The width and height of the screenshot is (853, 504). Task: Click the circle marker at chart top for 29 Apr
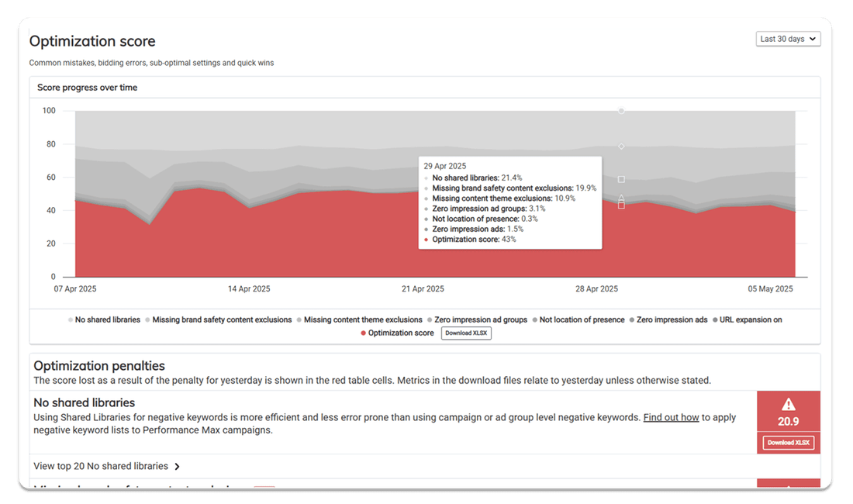click(621, 111)
